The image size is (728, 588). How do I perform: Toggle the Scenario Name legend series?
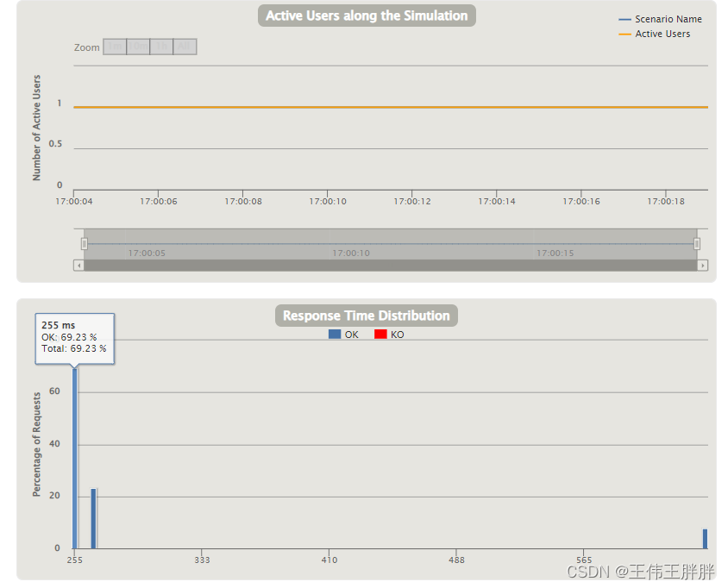[x=660, y=19]
